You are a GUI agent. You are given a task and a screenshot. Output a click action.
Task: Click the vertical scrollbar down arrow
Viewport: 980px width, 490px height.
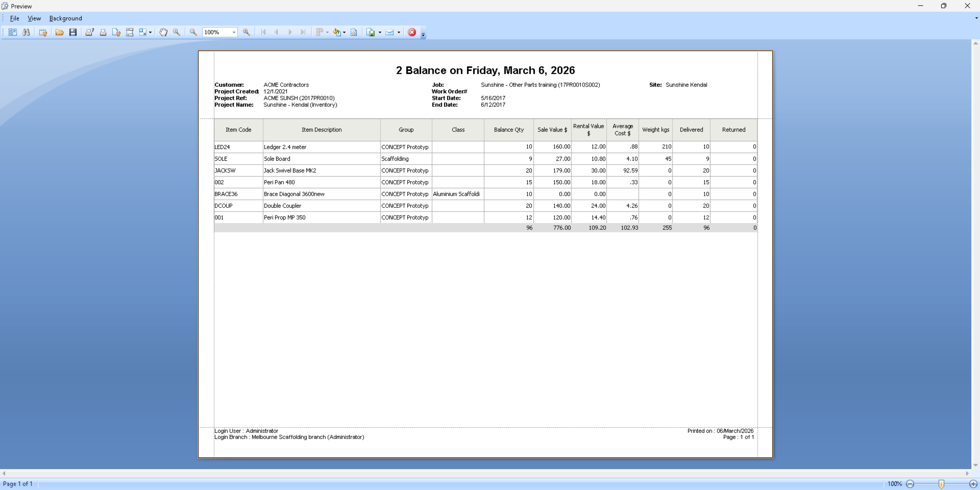coord(975,465)
